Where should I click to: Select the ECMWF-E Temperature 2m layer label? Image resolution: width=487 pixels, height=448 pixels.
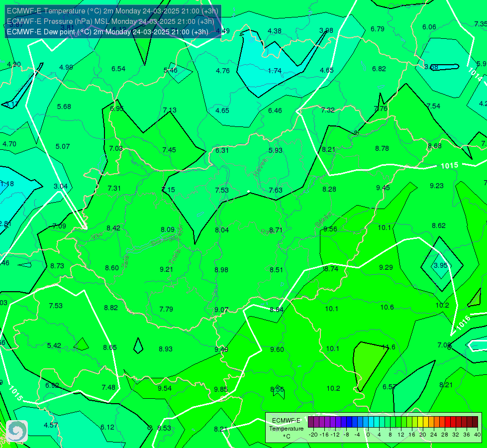point(112,11)
